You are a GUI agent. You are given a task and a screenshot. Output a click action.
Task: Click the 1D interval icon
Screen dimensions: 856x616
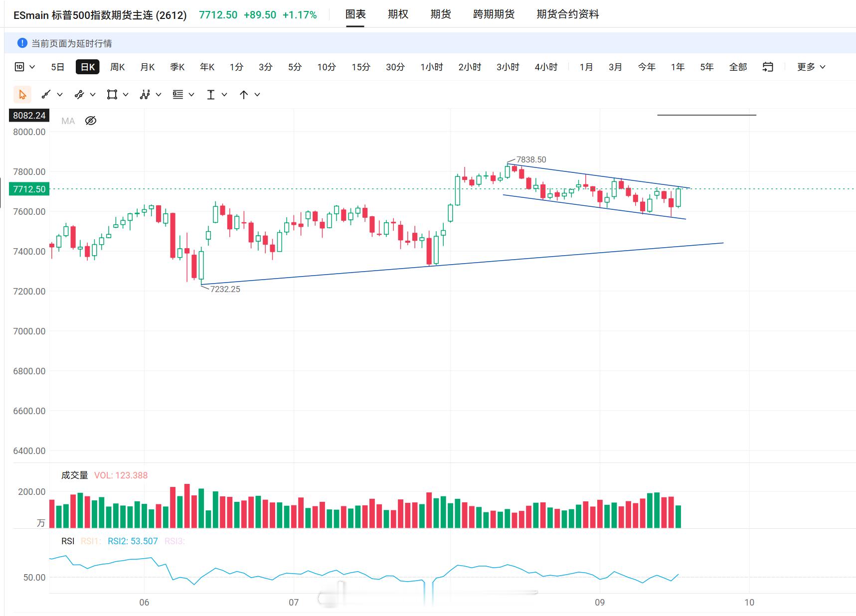19,67
